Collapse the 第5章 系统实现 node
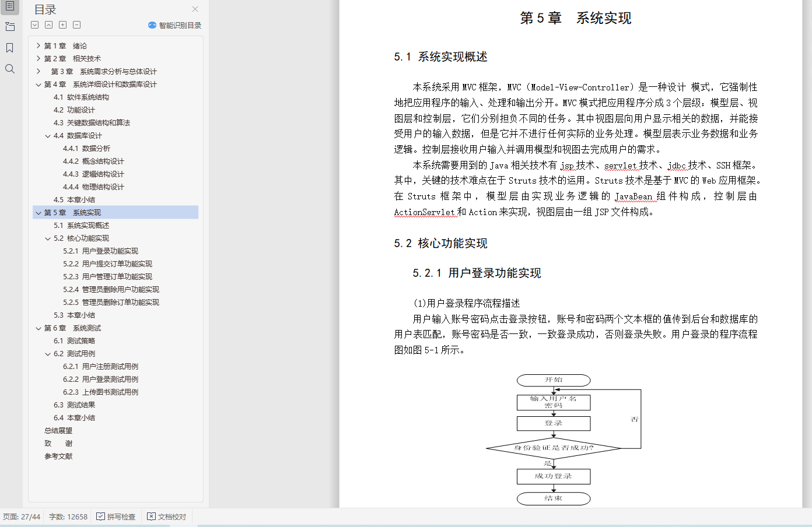Image resolution: width=812 pixels, height=527 pixels. [38, 212]
